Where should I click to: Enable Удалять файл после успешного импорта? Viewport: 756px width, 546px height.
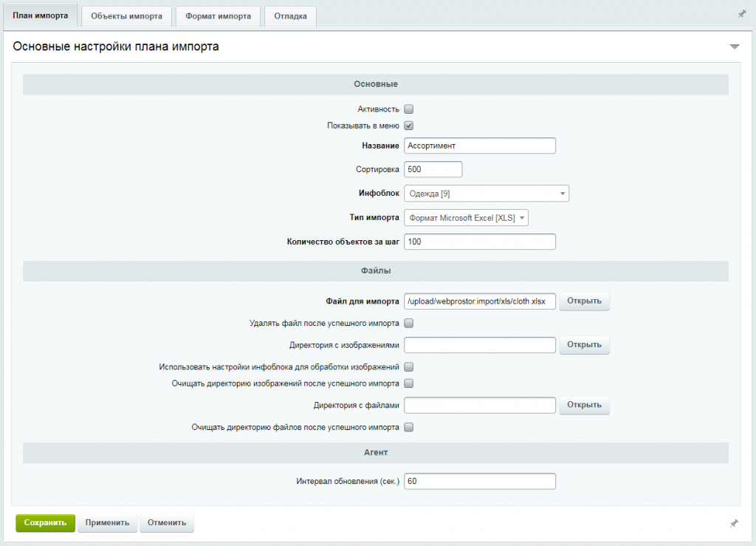pyautogui.click(x=409, y=323)
